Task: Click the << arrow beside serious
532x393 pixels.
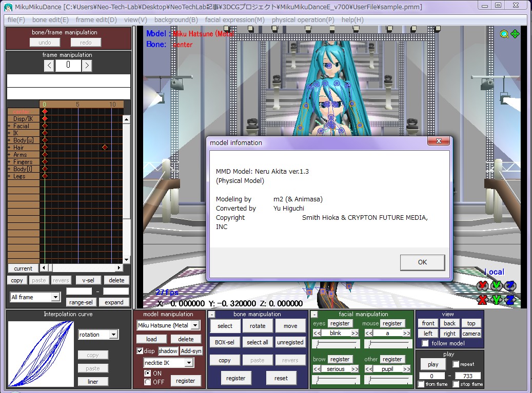Action: (x=317, y=369)
